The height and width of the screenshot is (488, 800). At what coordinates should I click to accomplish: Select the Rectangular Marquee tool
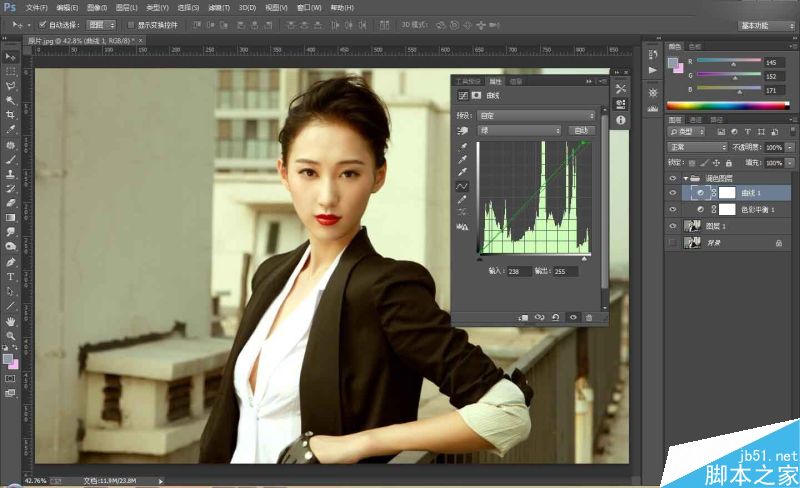click(x=10, y=71)
